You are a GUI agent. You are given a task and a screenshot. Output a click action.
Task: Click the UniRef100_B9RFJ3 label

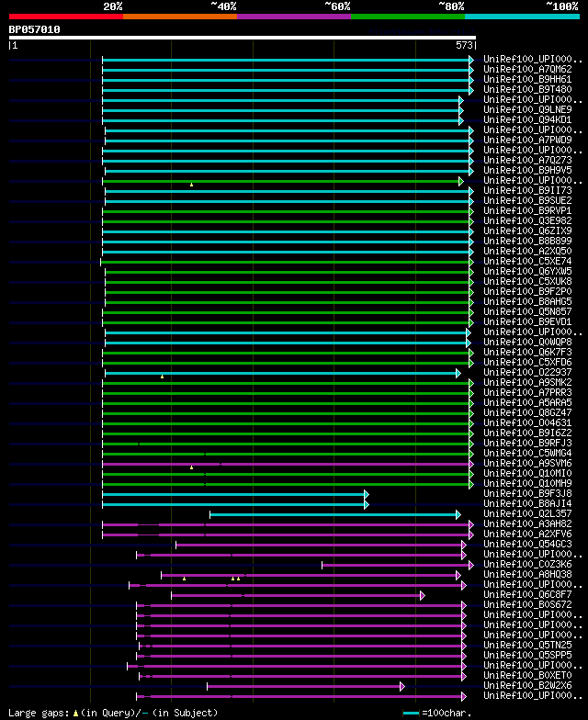pyautogui.click(x=527, y=443)
